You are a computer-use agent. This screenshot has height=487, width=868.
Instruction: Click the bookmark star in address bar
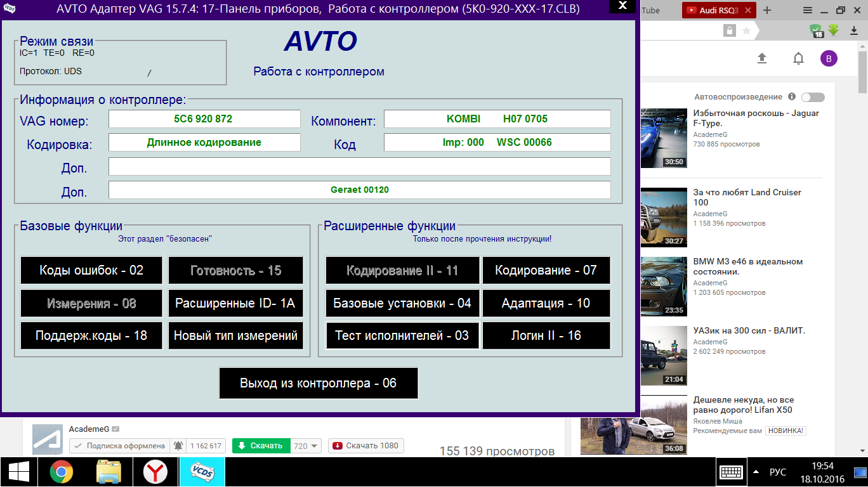[746, 30]
